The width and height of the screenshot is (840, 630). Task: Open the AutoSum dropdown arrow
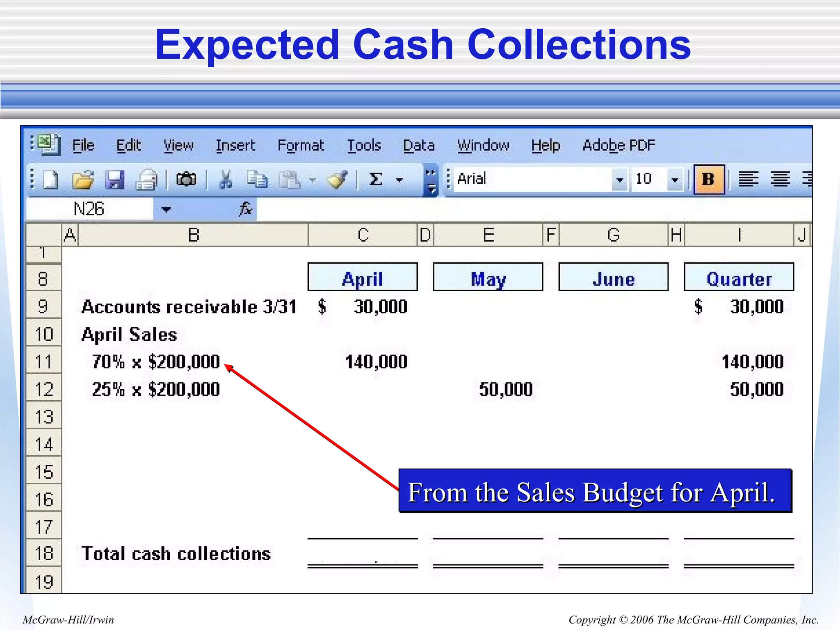point(399,180)
